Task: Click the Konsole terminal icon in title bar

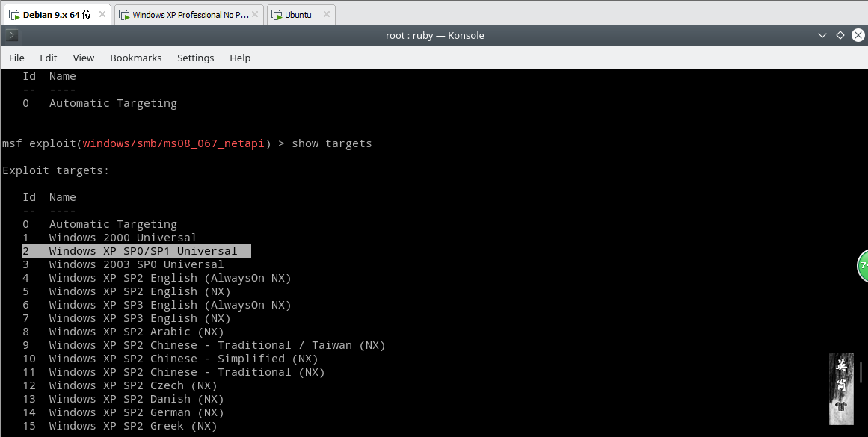Action: (12, 35)
